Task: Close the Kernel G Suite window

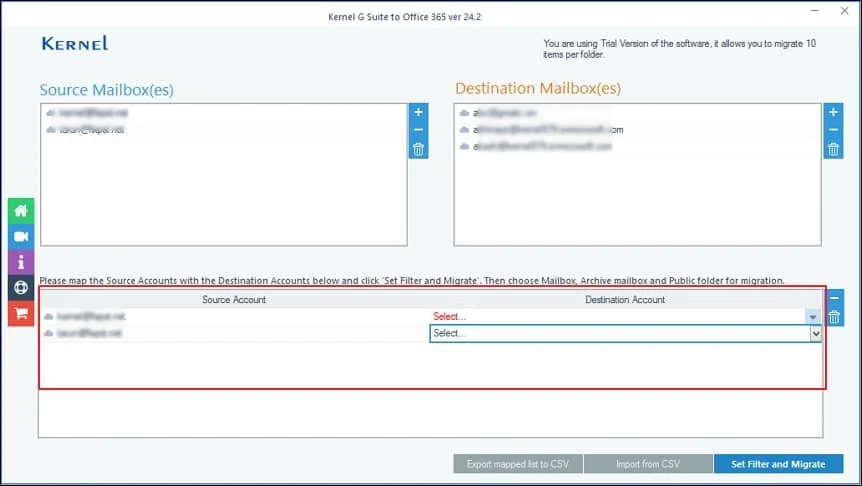Action: click(x=844, y=10)
